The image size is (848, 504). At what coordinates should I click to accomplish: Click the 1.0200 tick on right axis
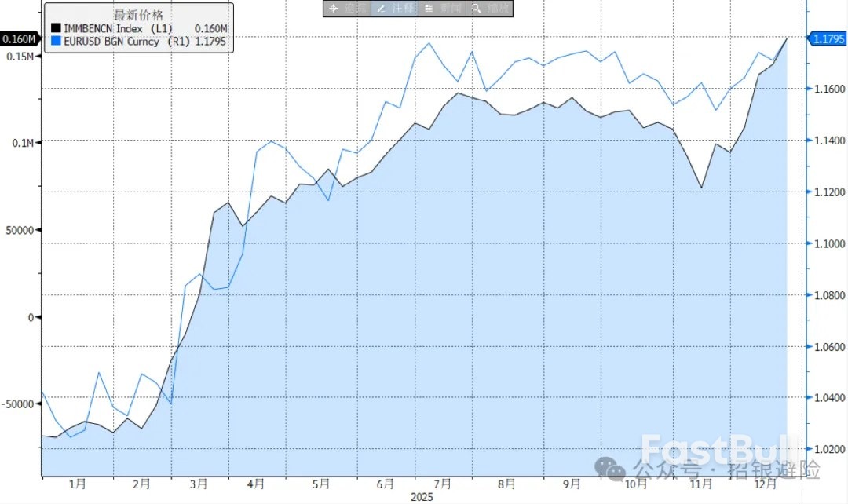(x=828, y=450)
